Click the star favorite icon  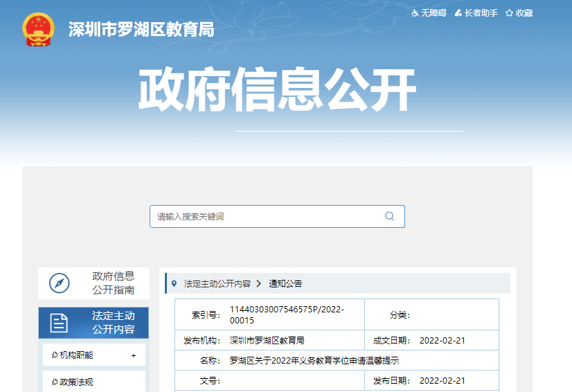(x=509, y=13)
